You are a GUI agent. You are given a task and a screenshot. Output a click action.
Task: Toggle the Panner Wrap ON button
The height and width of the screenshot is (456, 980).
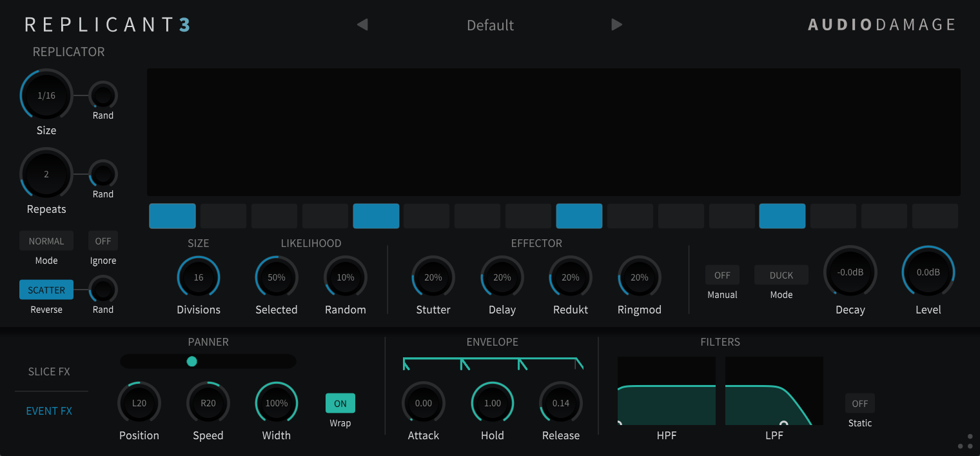coord(340,403)
